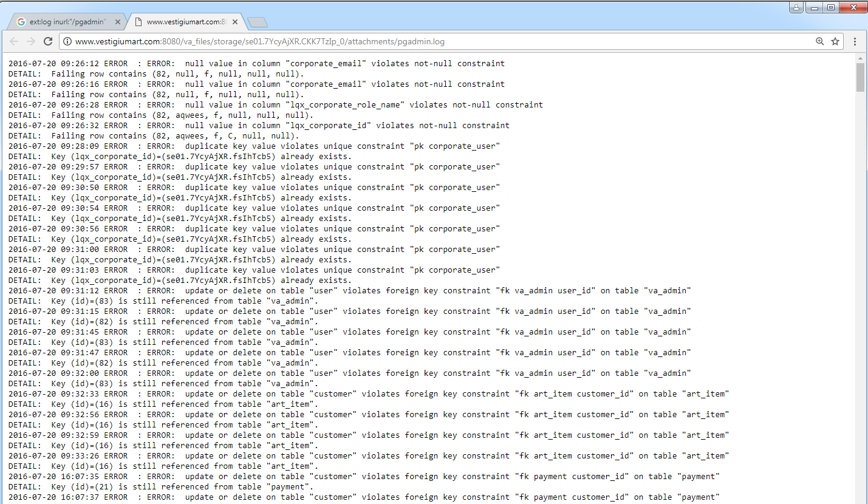Click the 09:26:16 ERROR log line
This screenshot has width=868, height=504.
256,84
